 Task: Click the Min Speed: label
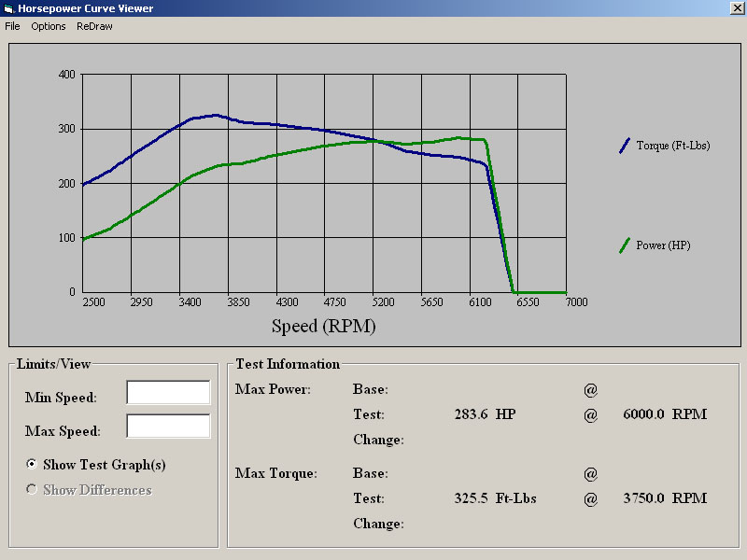point(61,398)
